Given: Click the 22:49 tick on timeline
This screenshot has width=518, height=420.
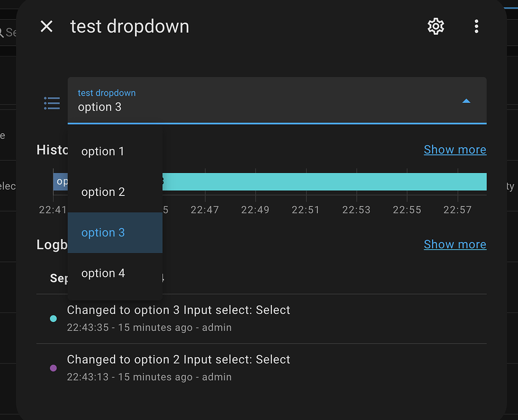Looking at the screenshot, I should [255, 210].
